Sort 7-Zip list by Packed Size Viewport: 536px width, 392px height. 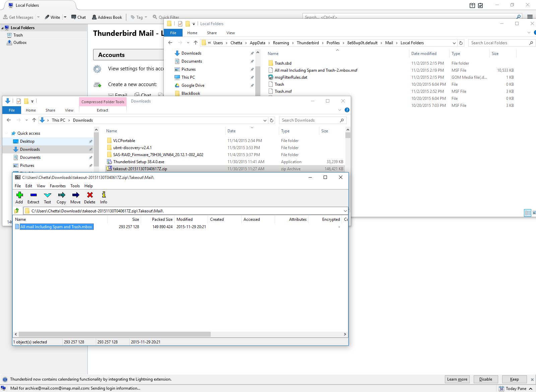tap(162, 219)
